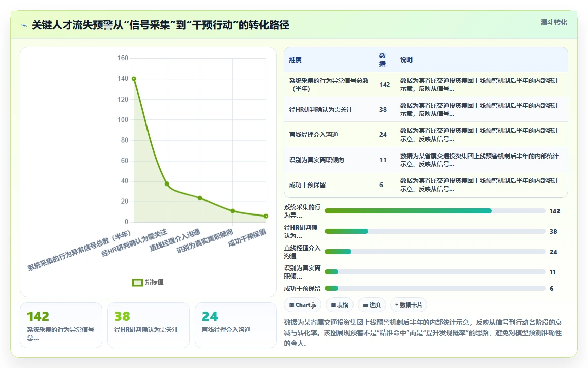
Task: Toggle the 指标值 legend swatch
Action: [137, 282]
